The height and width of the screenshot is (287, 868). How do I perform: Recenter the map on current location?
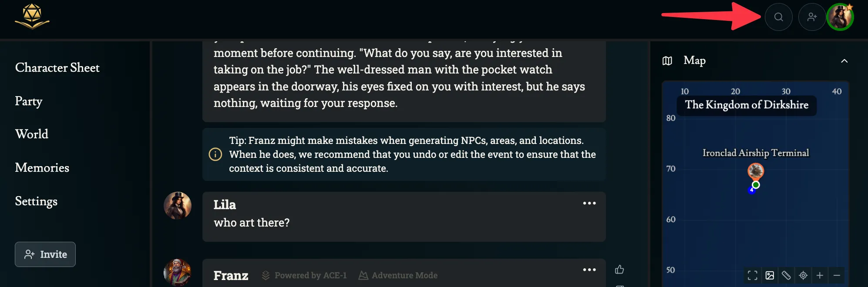pos(803,275)
